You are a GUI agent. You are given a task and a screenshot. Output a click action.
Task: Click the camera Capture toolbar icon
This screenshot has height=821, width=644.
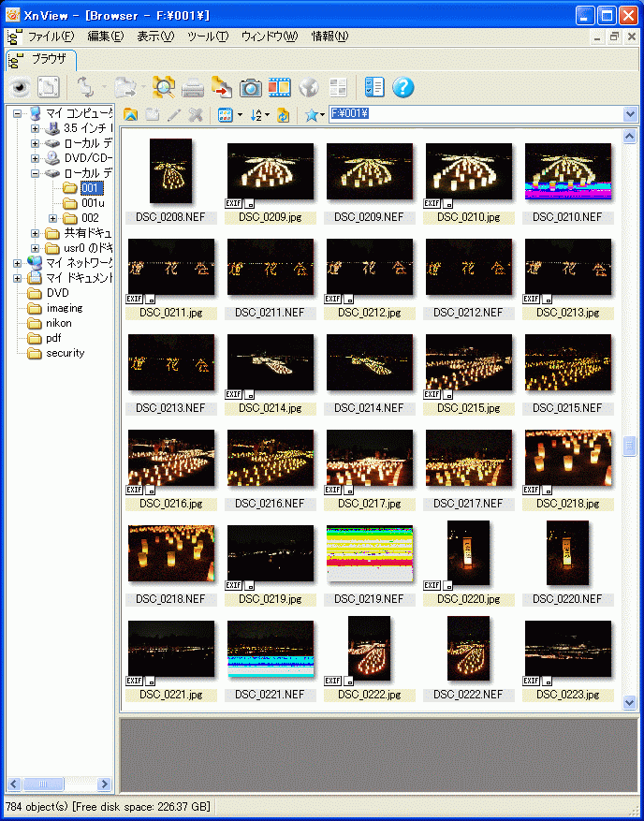(250, 88)
